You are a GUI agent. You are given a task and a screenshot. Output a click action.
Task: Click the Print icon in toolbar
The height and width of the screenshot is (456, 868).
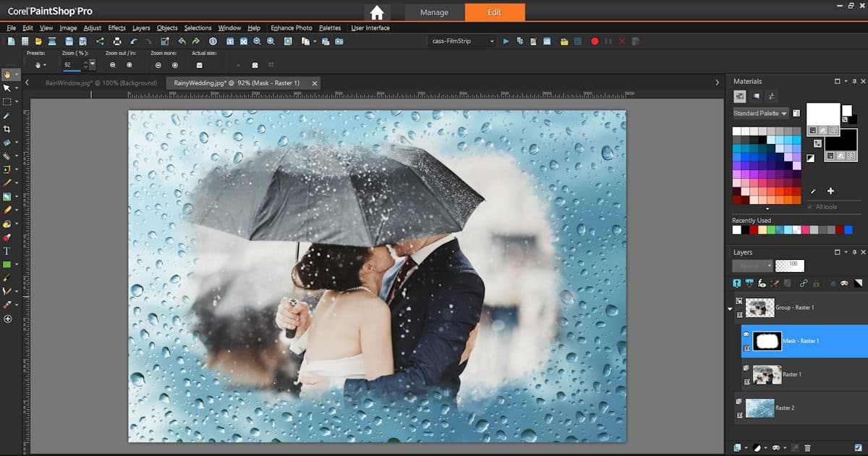pyautogui.click(x=116, y=41)
